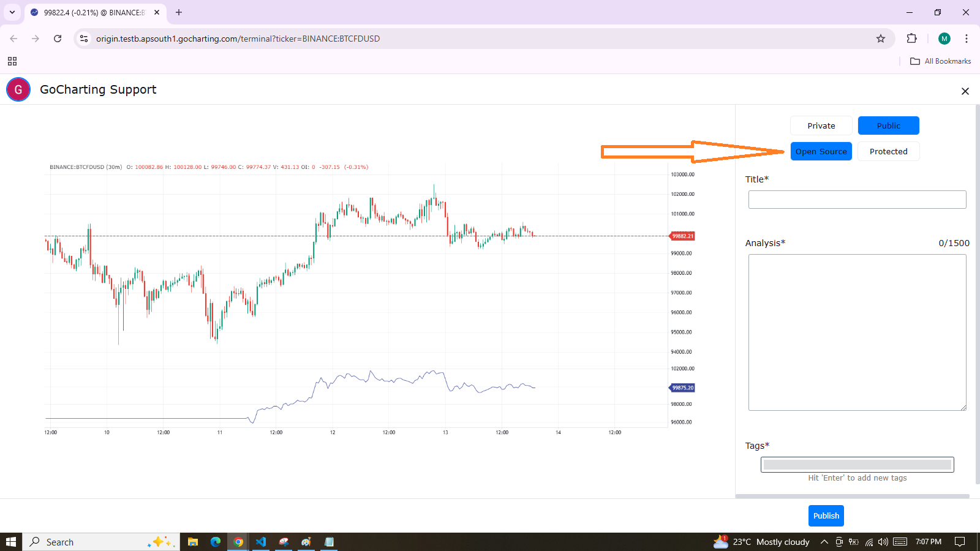This screenshot has height=551, width=980.
Task: View site information icon in address bar
Action: (x=84, y=39)
